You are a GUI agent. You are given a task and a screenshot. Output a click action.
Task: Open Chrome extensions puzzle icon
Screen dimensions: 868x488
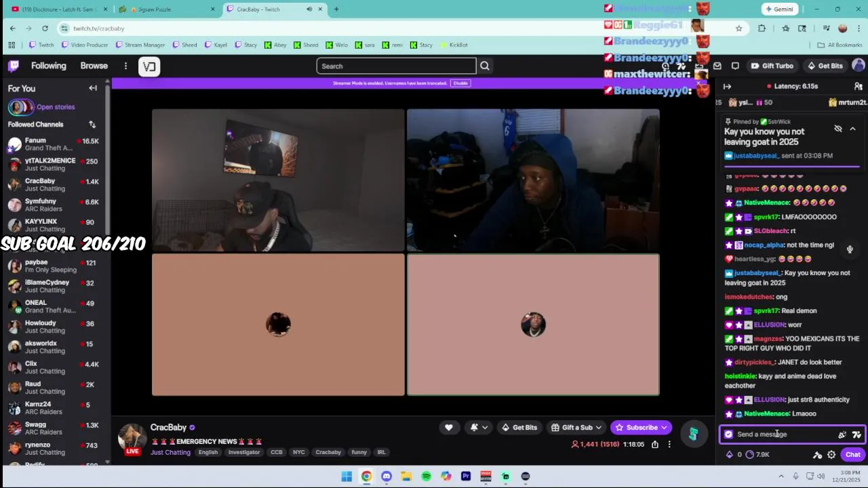pos(762,28)
